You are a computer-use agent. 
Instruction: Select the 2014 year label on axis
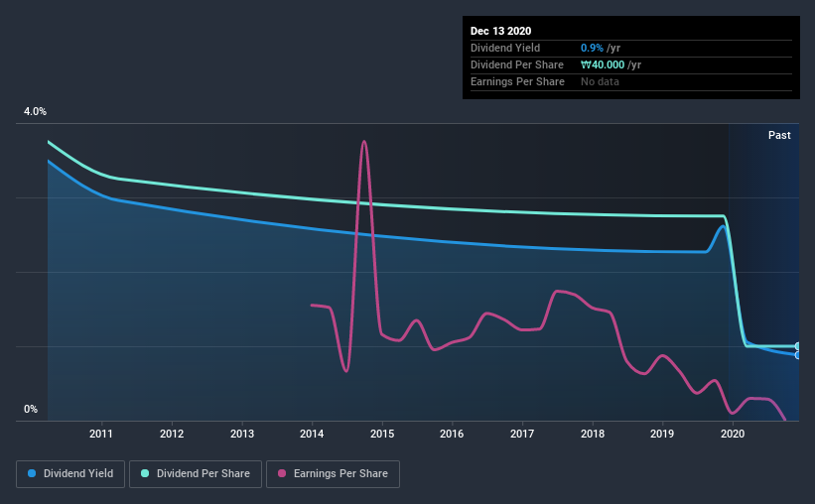[312, 434]
